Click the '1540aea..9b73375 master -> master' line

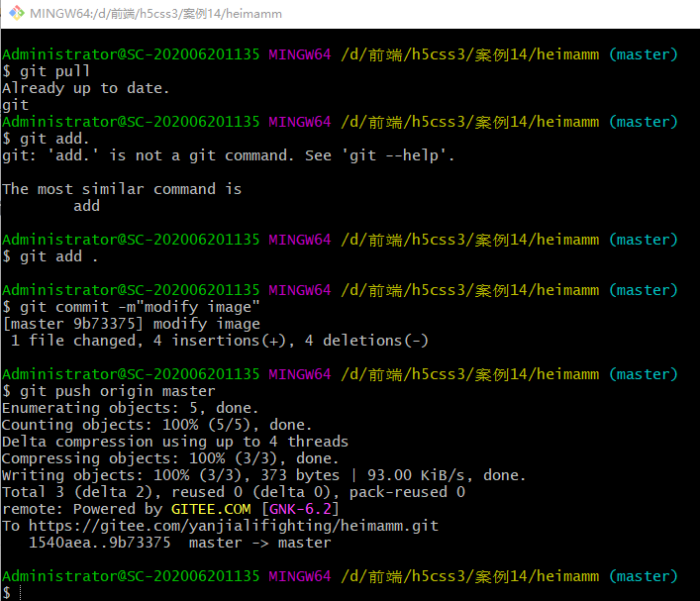click(180, 543)
